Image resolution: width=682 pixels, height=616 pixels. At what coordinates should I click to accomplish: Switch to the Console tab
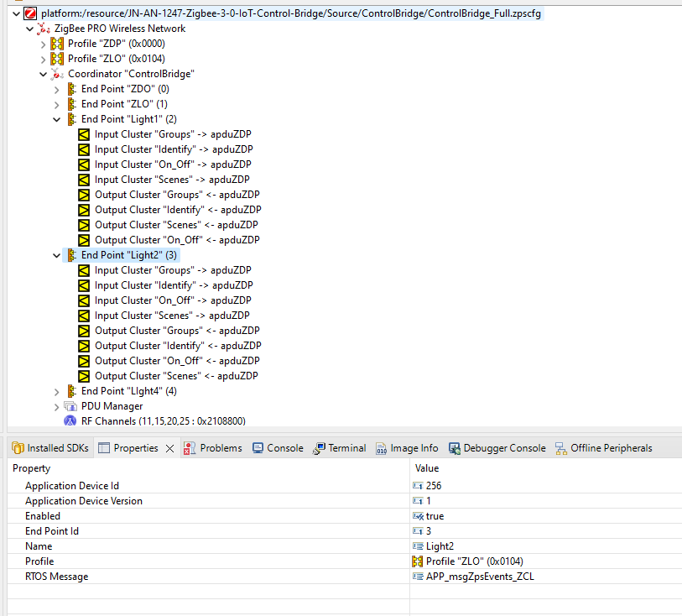point(278,448)
